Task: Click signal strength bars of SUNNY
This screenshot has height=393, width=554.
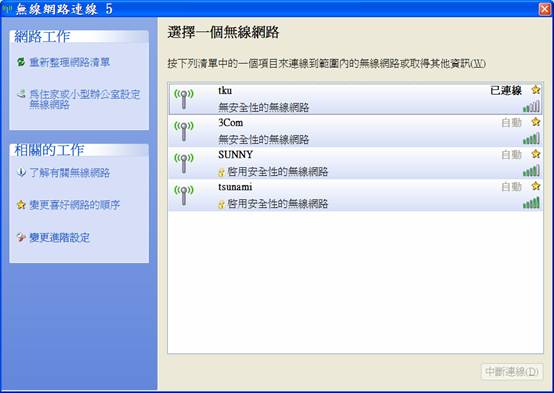Action: point(531,170)
